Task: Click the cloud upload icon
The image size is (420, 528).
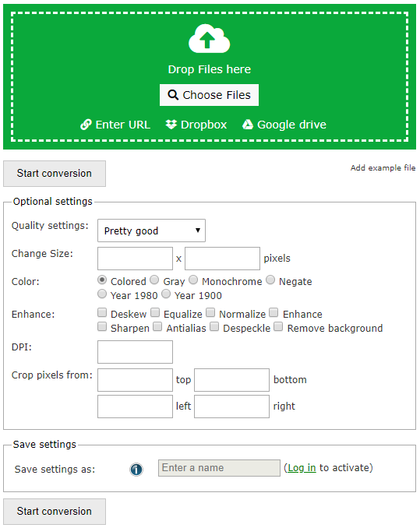Action: click(x=209, y=38)
